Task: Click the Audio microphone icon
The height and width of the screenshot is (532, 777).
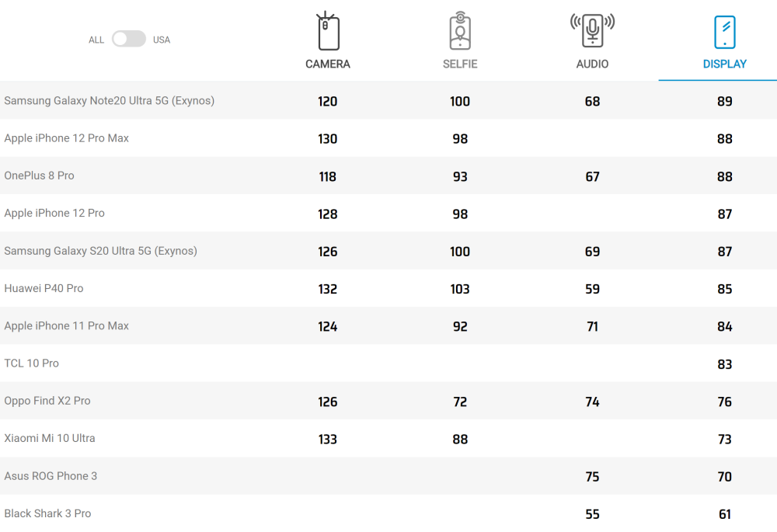Action: [x=592, y=30]
